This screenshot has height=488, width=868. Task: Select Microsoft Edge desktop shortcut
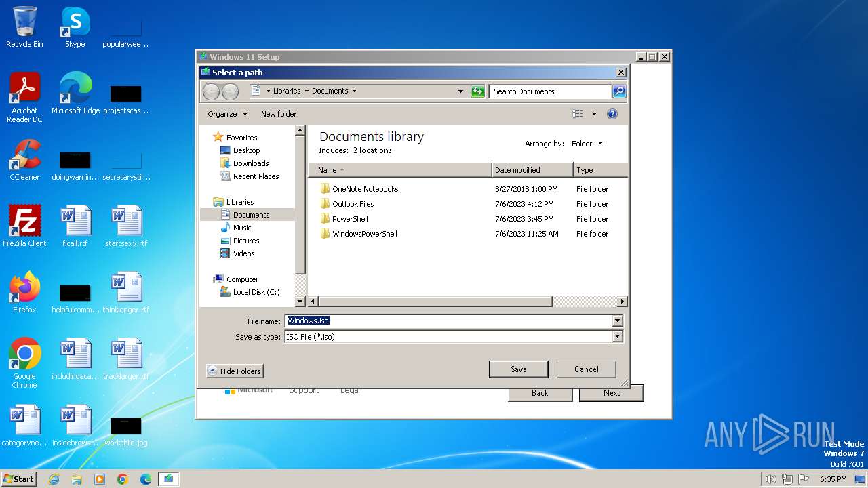[75, 94]
